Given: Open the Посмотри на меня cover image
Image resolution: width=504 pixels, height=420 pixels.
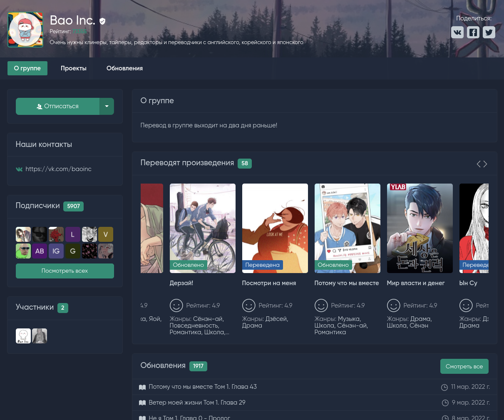Looking at the screenshot, I should [275, 228].
